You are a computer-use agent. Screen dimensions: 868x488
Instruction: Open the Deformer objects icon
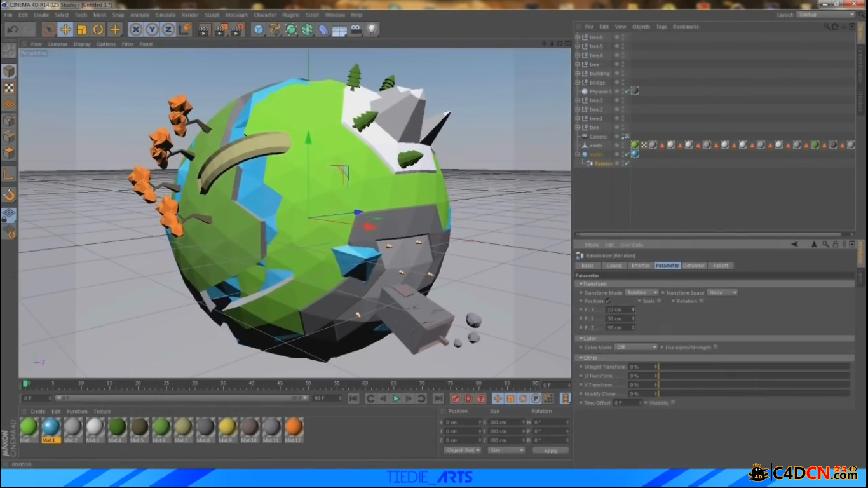click(323, 29)
